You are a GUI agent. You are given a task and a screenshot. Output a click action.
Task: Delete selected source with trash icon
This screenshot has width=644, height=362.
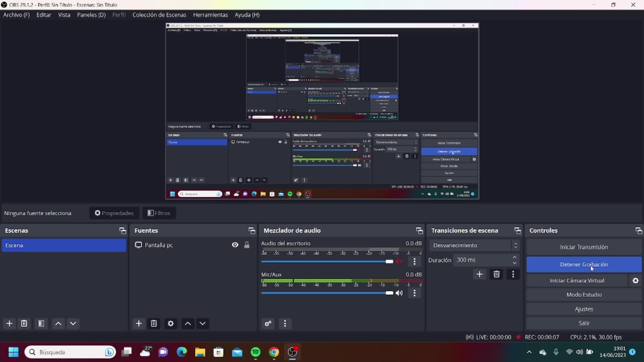click(154, 323)
